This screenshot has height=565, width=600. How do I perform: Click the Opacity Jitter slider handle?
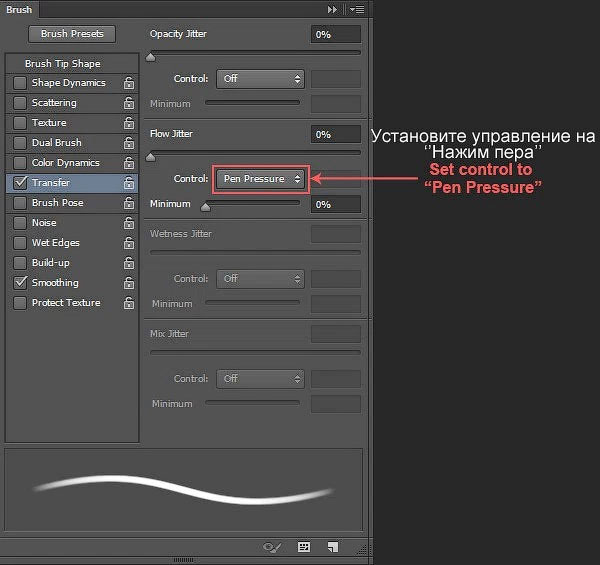pos(151,57)
